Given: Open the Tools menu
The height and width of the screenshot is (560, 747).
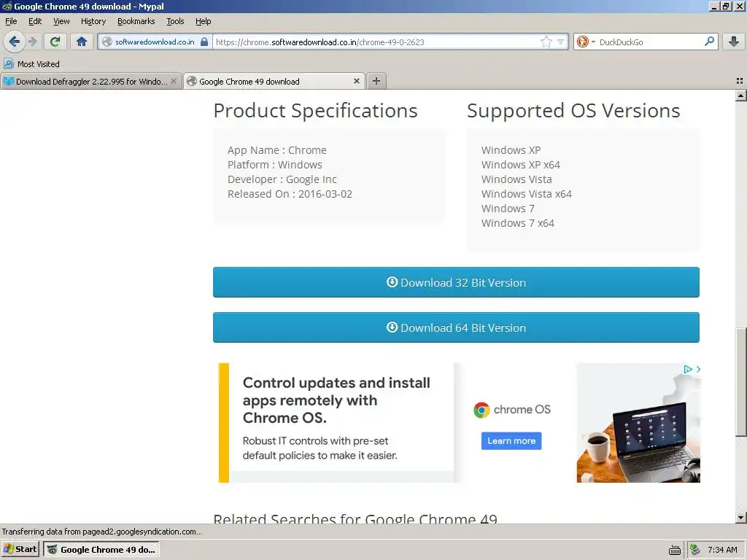Looking at the screenshot, I should pos(175,21).
